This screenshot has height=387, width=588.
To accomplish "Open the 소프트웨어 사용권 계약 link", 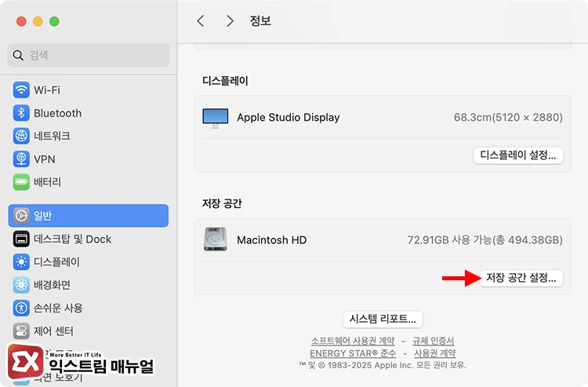I will coord(352,341).
